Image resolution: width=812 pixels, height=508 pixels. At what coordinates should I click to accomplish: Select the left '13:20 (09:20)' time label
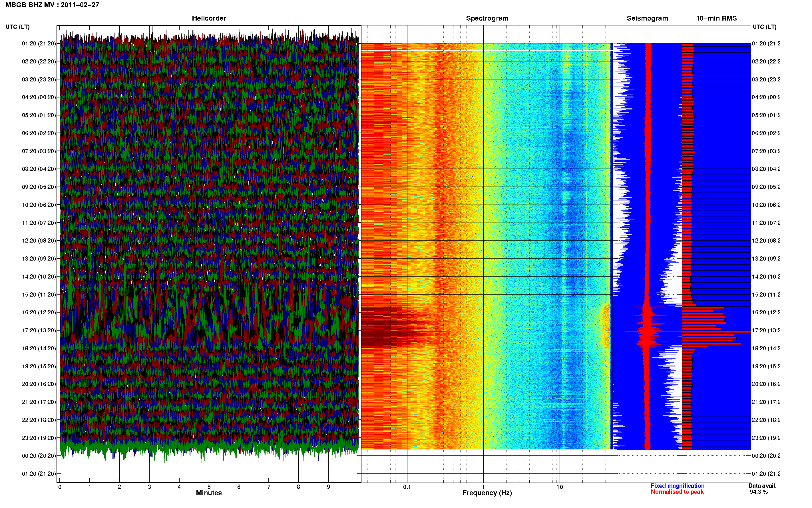point(39,259)
